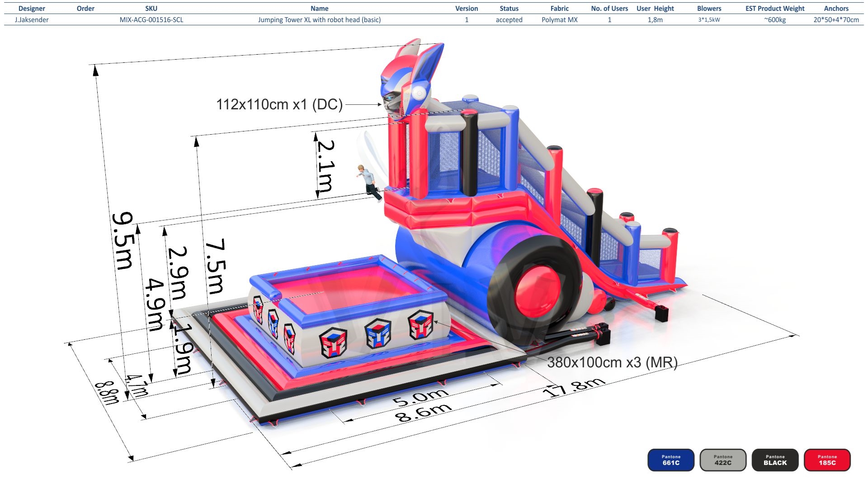The width and height of the screenshot is (868, 488).
Task: Select the "8.6m" dimension label
Action: click(x=424, y=412)
